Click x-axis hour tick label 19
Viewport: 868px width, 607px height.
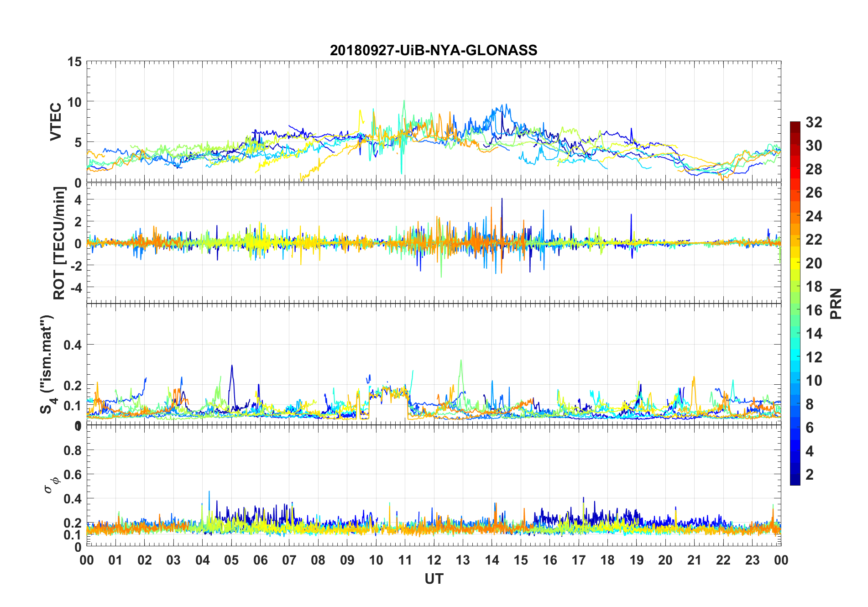[x=637, y=560]
